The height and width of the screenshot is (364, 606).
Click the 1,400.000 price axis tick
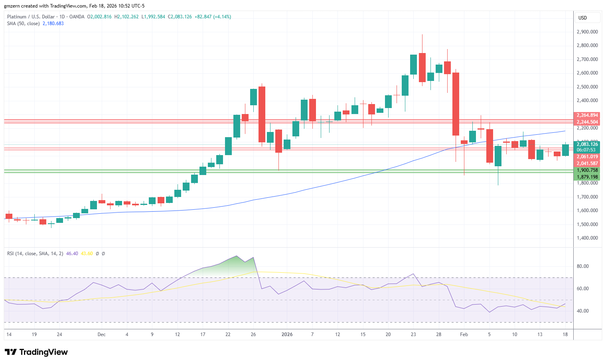pos(587,238)
